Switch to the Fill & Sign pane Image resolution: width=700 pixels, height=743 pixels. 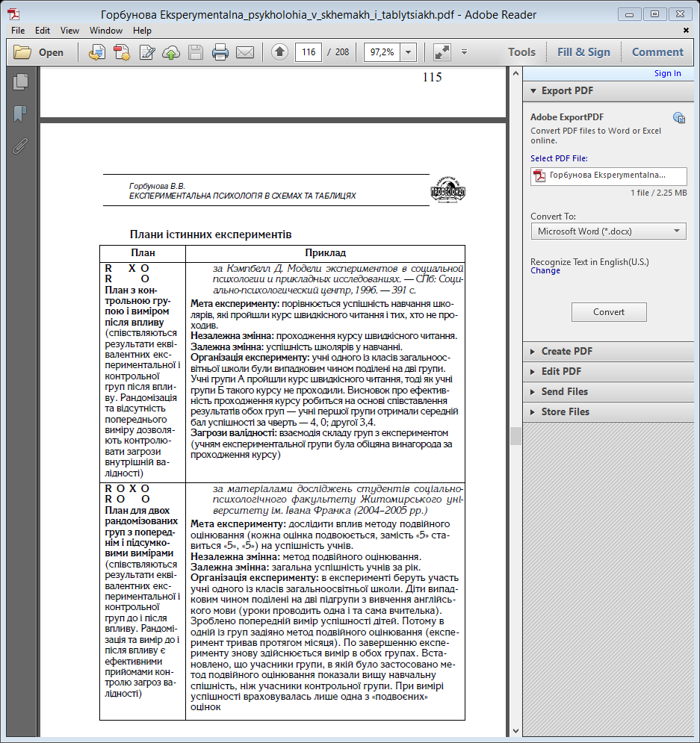coord(583,52)
